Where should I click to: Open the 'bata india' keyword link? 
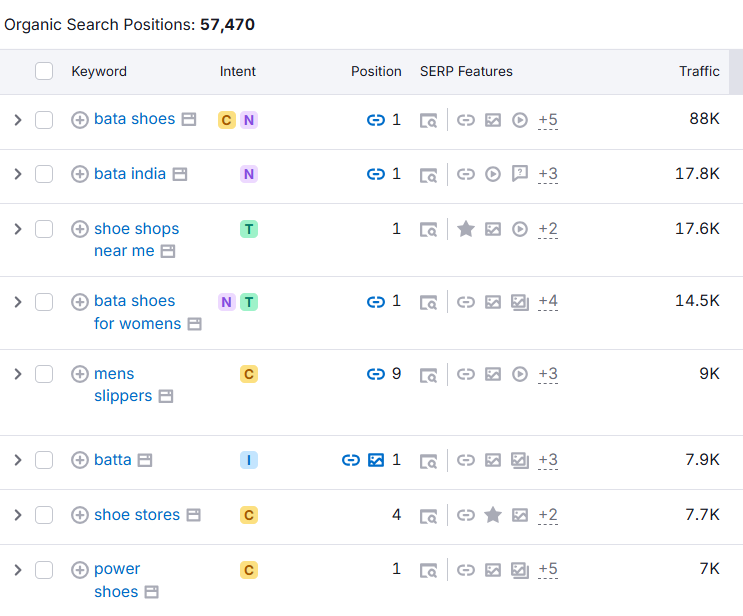pyautogui.click(x=130, y=174)
